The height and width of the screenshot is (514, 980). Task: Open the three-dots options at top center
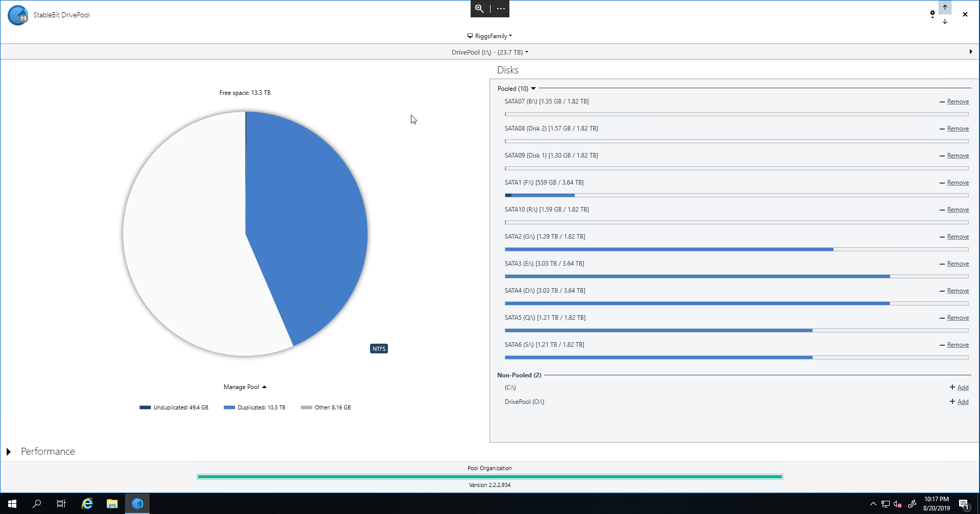(x=501, y=9)
